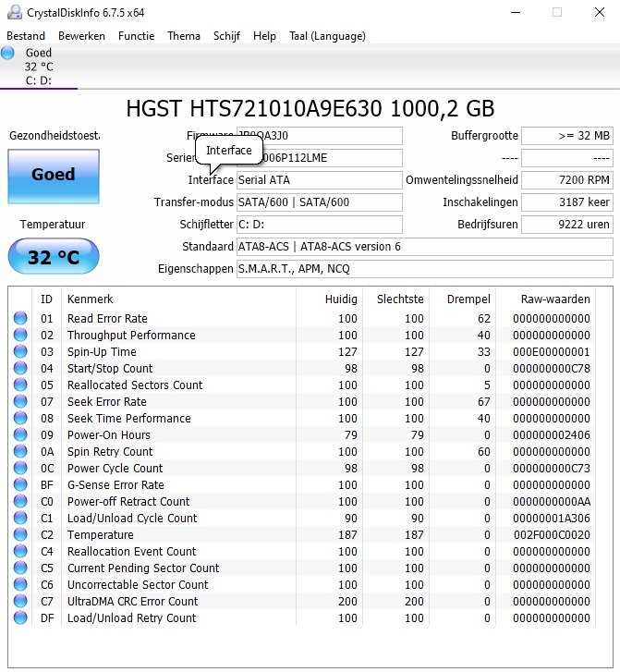Click status orb for Seek Time Performance

click(x=20, y=418)
